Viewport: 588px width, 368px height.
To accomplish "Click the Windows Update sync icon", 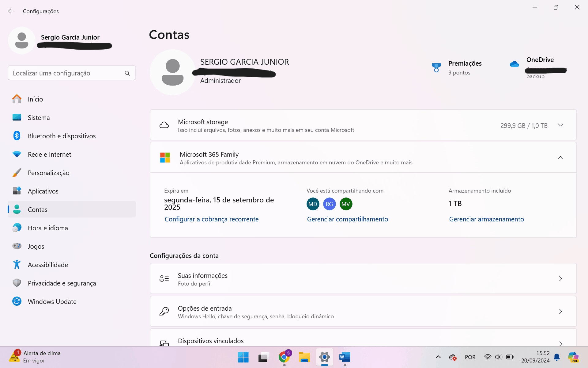I will tap(17, 301).
